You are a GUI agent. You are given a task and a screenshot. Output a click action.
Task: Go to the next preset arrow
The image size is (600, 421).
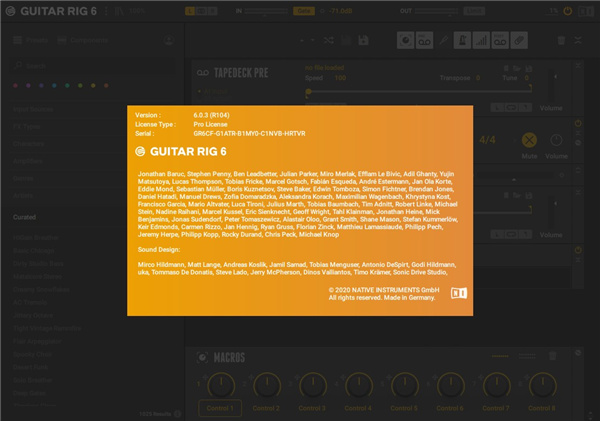coord(312,40)
